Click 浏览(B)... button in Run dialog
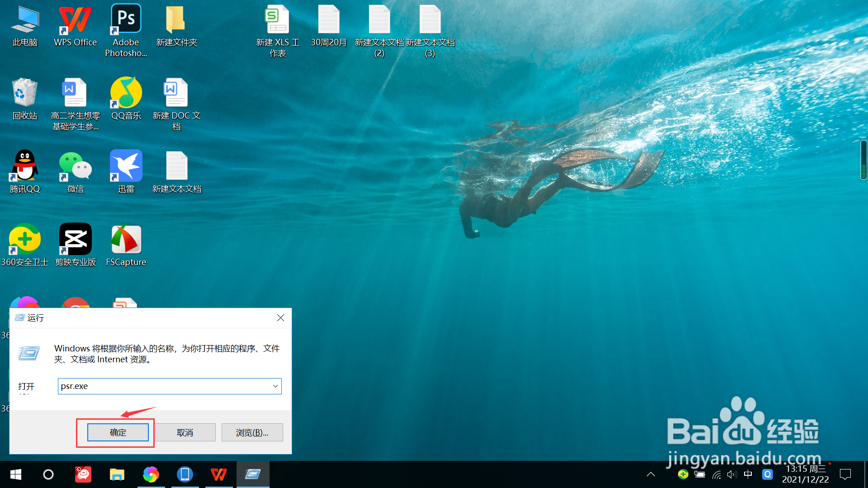The image size is (868, 488). (x=252, y=432)
